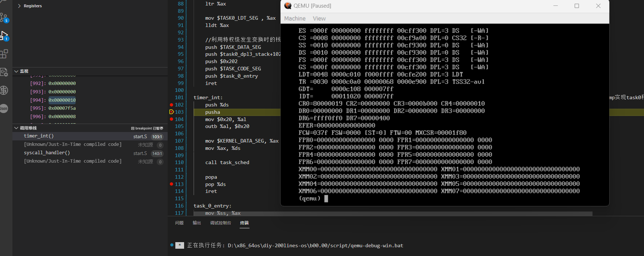Switch to the 终端 terminal tab

click(244, 223)
